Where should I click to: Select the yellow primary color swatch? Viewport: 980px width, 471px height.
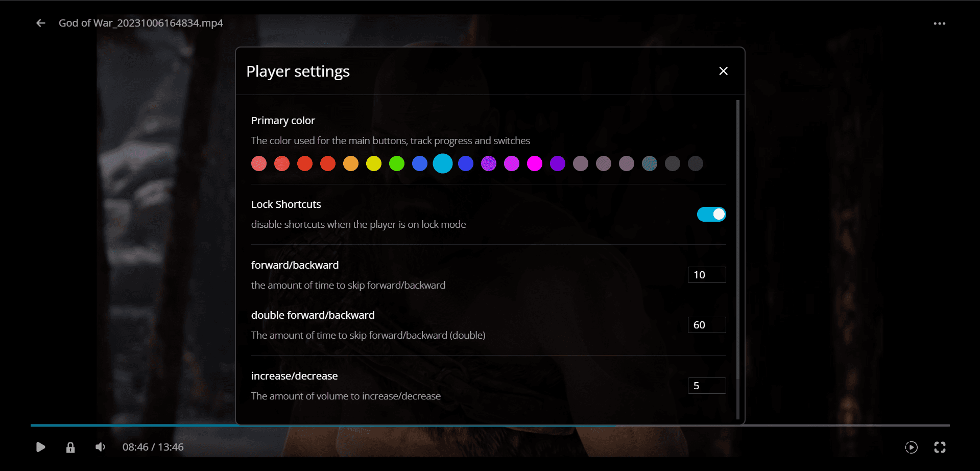pyautogui.click(x=374, y=163)
